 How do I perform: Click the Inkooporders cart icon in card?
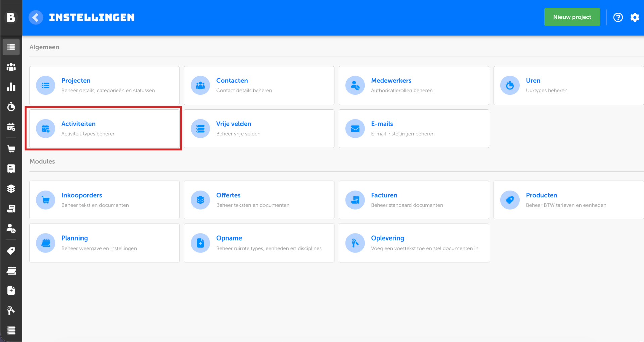46,200
